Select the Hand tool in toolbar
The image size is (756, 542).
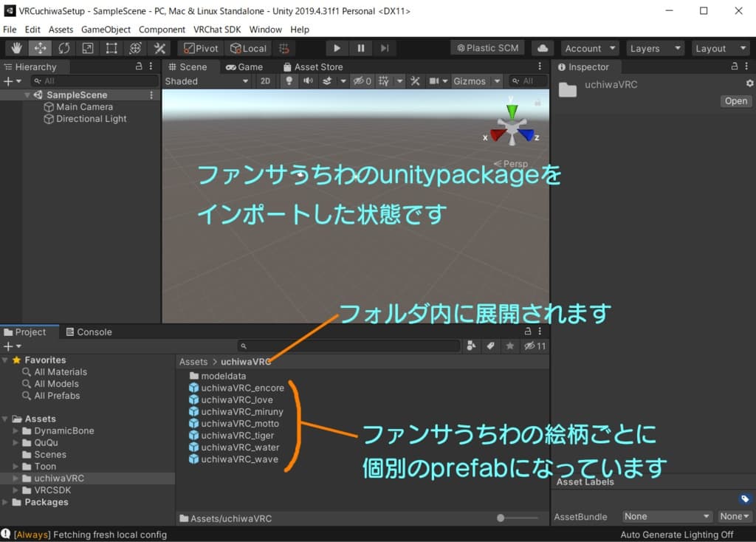click(17, 48)
